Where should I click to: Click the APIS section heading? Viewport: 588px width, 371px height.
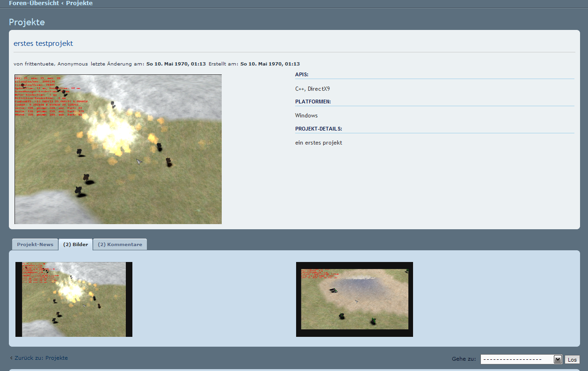point(302,74)
